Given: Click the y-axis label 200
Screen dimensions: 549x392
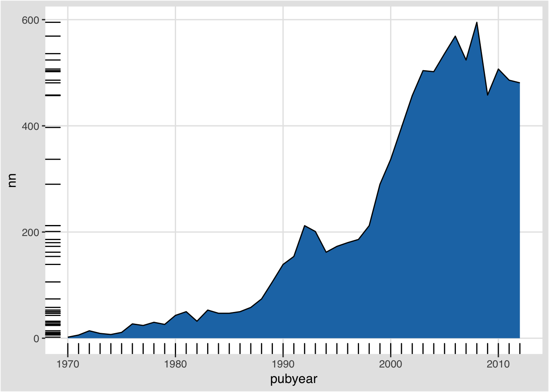Looking at the screenshot, I should [31, 233].
